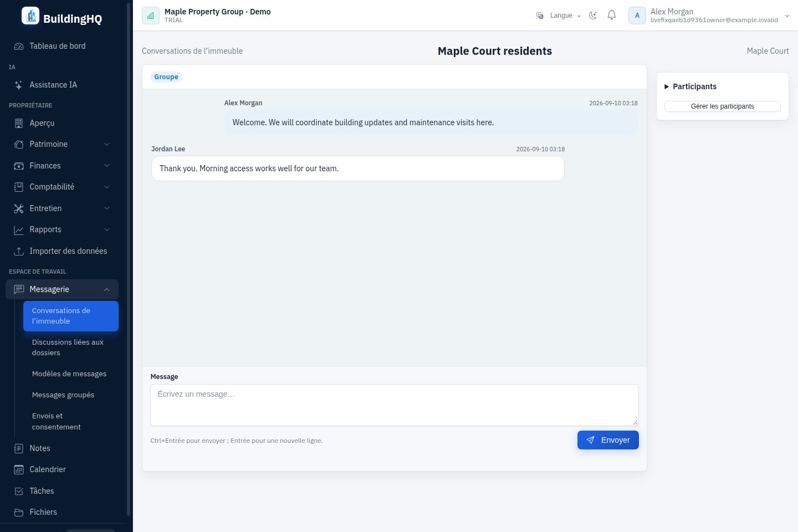Select Modèles de messages menu item

69,374
